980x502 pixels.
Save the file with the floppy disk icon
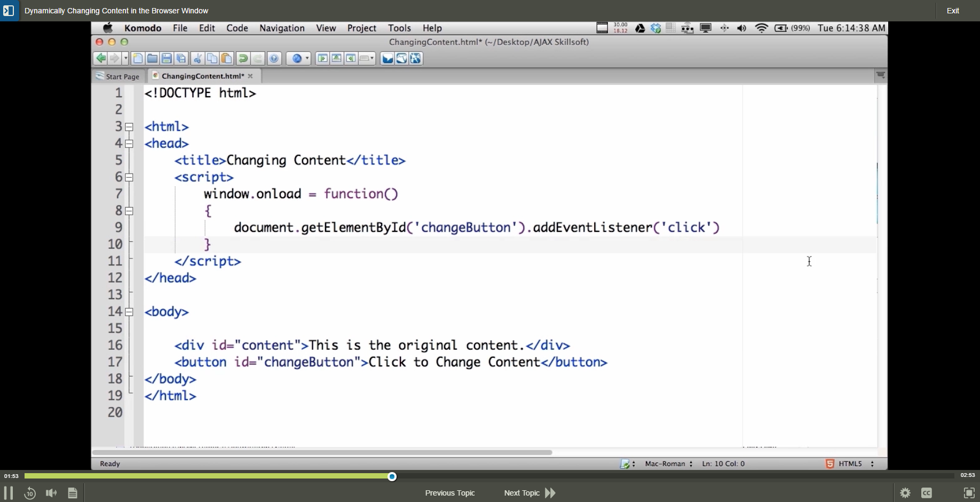[167, 59]
